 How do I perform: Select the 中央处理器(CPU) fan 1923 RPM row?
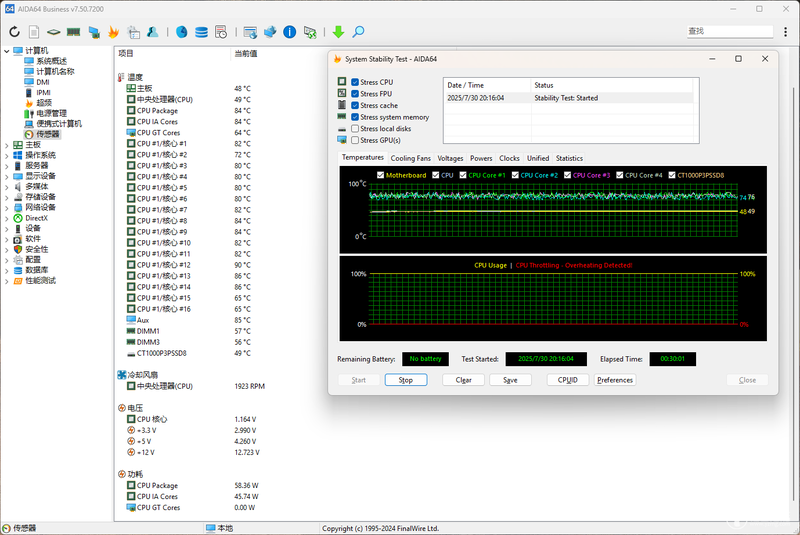tap(196, 386)
